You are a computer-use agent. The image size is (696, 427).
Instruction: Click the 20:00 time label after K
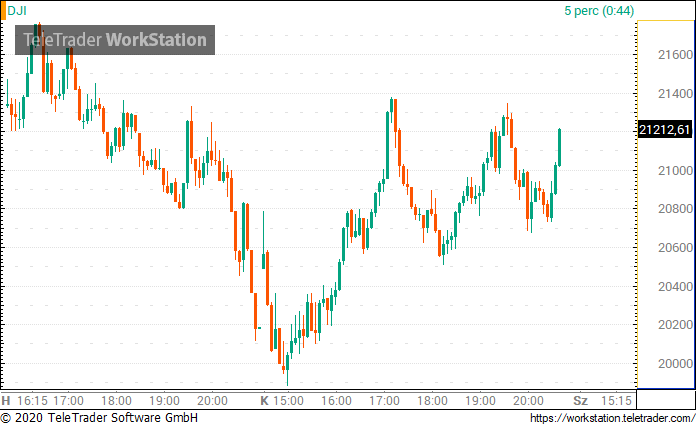528,401
